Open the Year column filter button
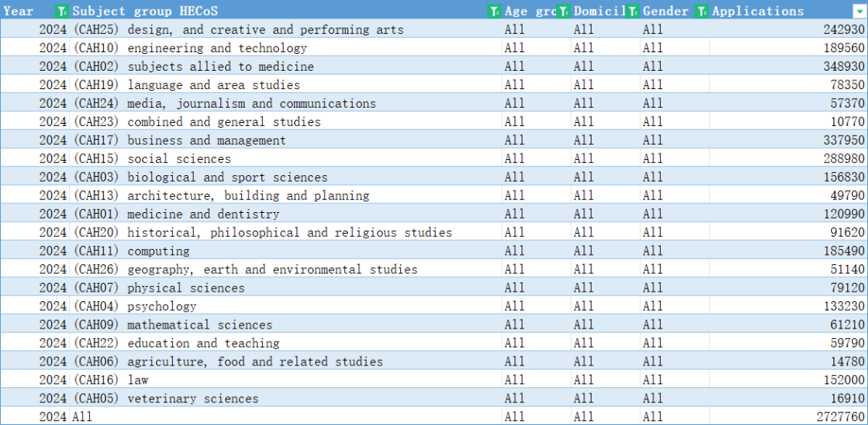The width and height of the screenshot is (868, 425). (62, 10)
